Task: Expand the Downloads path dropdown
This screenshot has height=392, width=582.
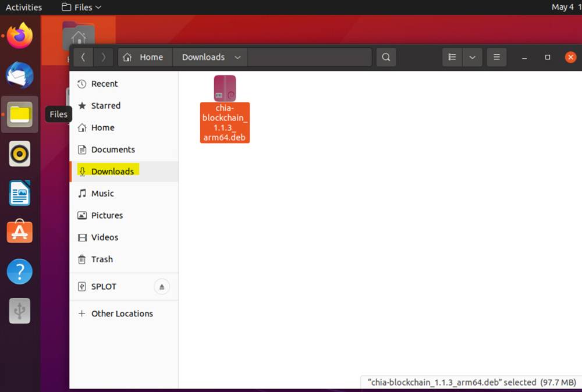Action: (237, 57)
